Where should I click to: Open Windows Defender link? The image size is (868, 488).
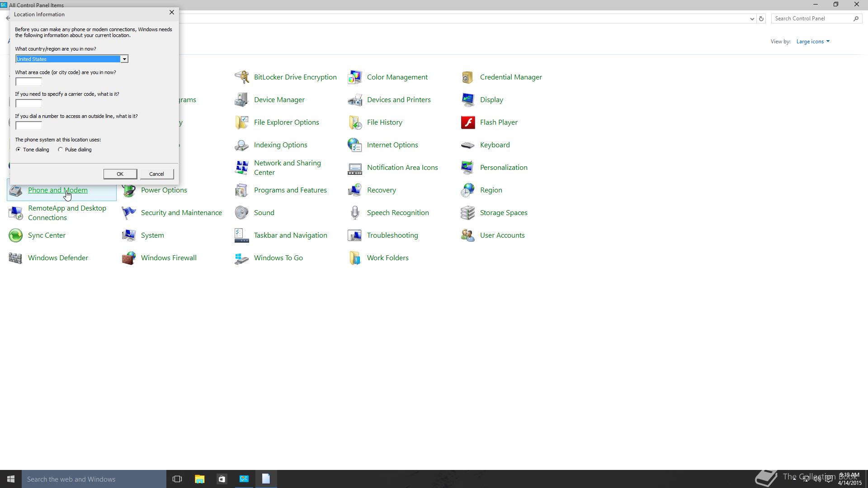58,258
